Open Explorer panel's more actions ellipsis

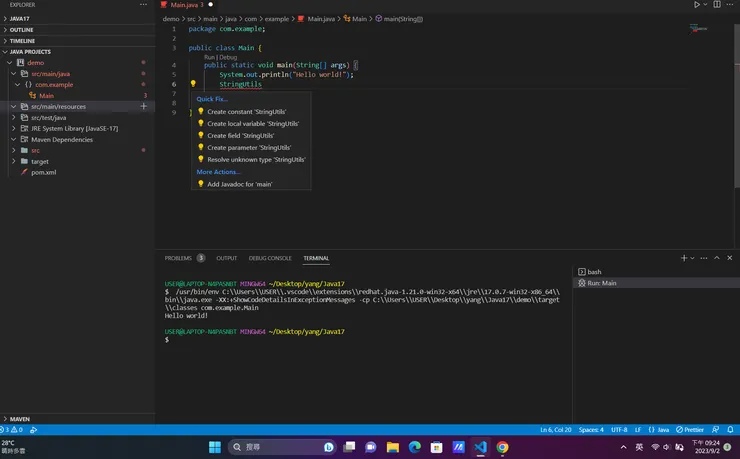[143, 5]
